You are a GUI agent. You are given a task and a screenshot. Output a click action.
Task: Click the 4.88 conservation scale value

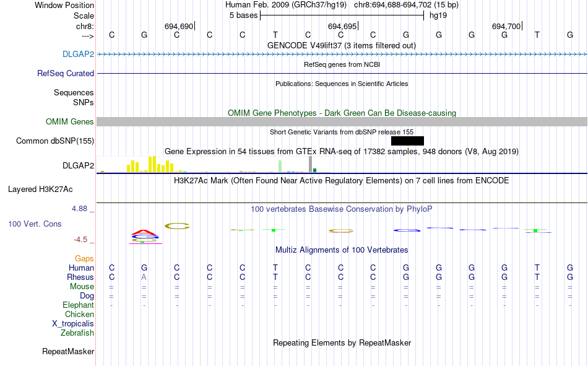pos(79,208)
